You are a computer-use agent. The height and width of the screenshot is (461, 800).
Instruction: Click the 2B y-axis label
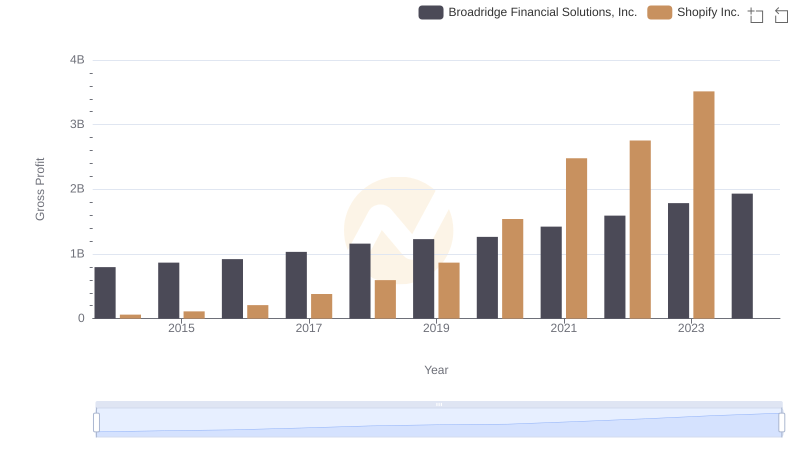pyautogui.click(x=77, y=189)
